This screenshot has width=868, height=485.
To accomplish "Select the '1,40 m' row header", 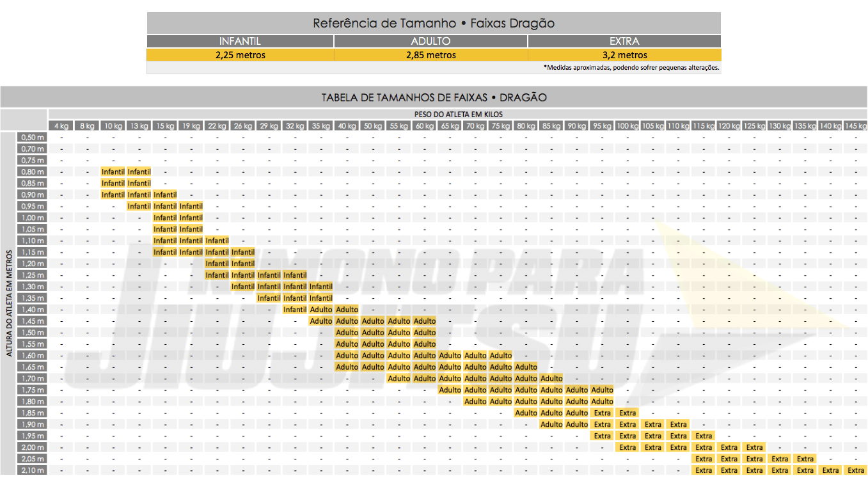I will (x=32, y=310).
